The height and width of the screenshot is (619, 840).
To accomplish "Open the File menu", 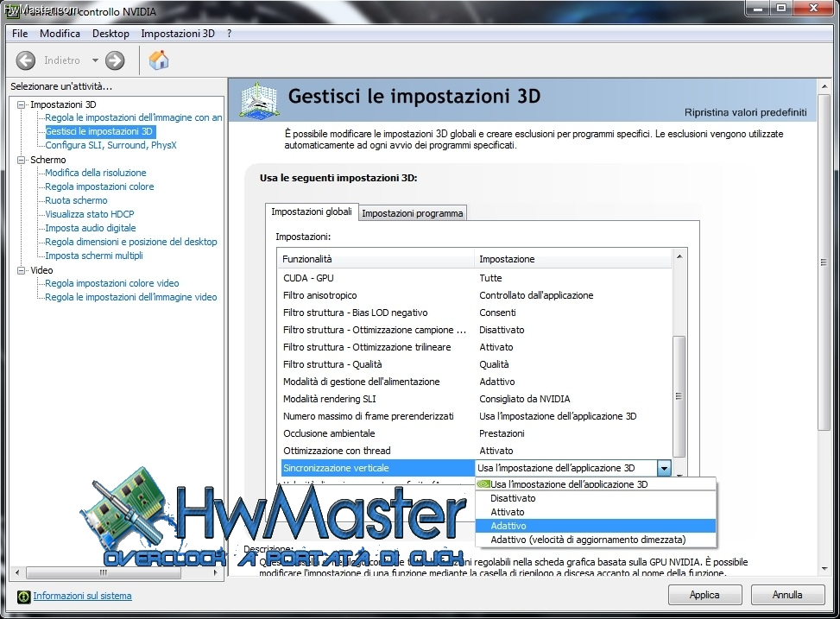I will 20,33.
